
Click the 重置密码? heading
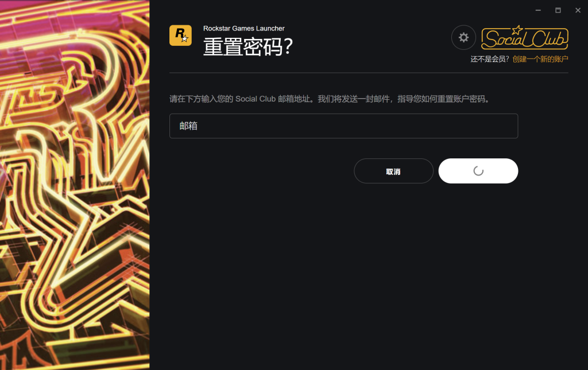pyautogui.click(x=247, y=47)
